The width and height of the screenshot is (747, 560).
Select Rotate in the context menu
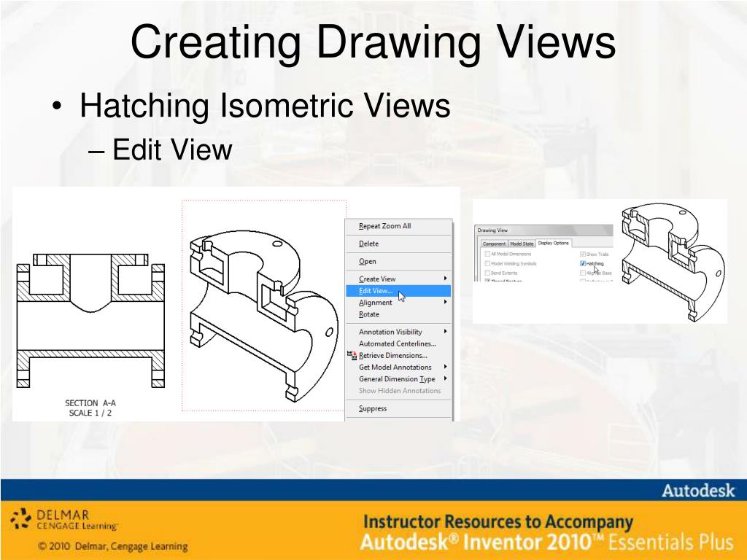pyautogui.click(x=399, y=314)
